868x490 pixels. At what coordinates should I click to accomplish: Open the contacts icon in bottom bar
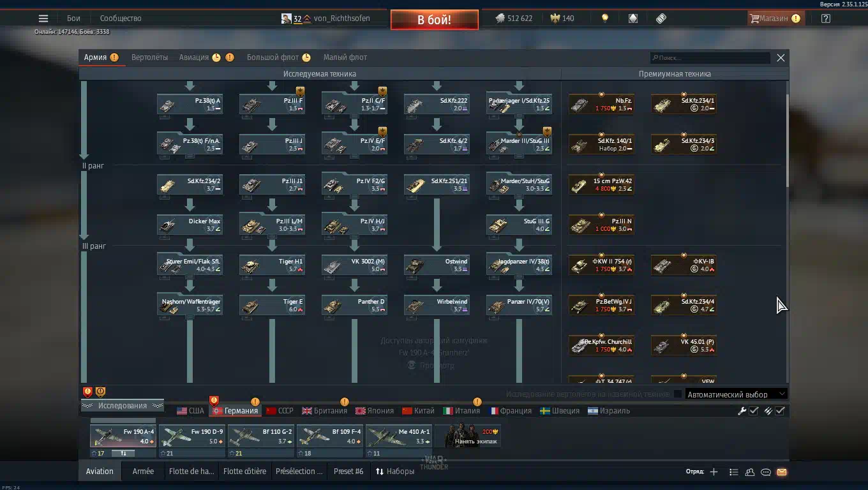coord(750,472)
